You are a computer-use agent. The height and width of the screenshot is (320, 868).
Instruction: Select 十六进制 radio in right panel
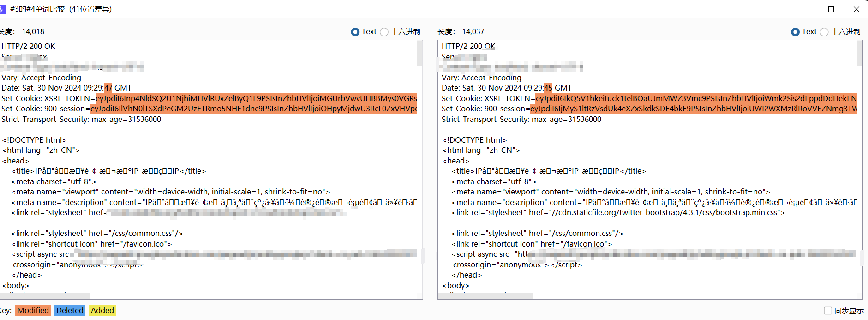824,32
